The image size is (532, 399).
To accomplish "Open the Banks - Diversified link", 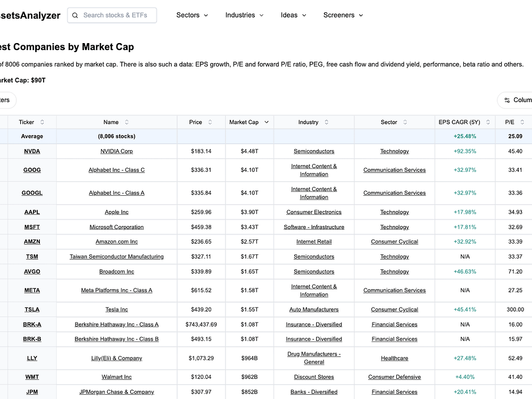I will (x=314, y=392).
